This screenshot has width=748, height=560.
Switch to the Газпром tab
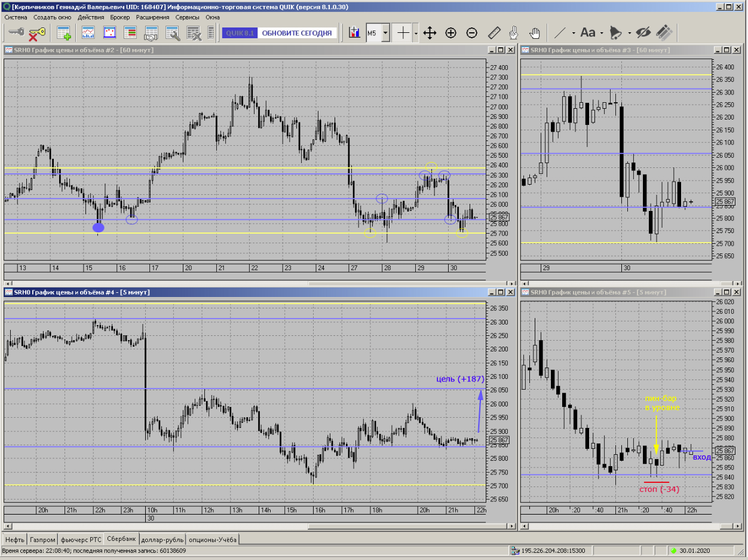point(43,540)
